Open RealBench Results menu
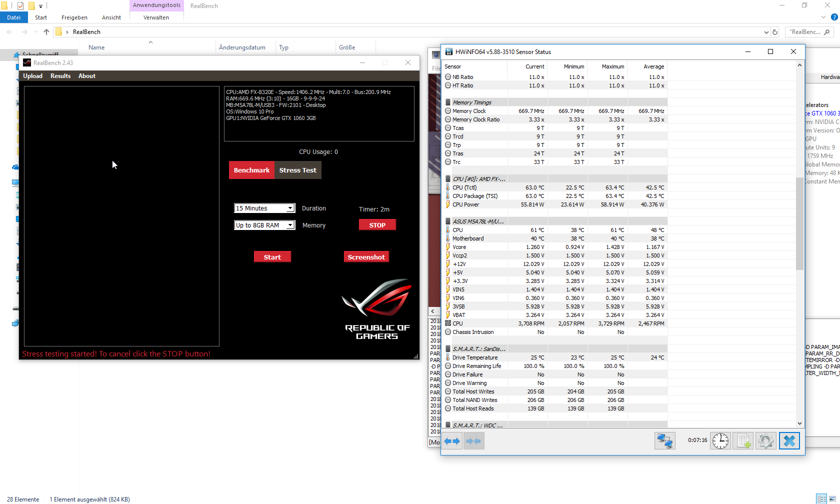The height and width of the screenshot is (504, 840). click(60, 76)
